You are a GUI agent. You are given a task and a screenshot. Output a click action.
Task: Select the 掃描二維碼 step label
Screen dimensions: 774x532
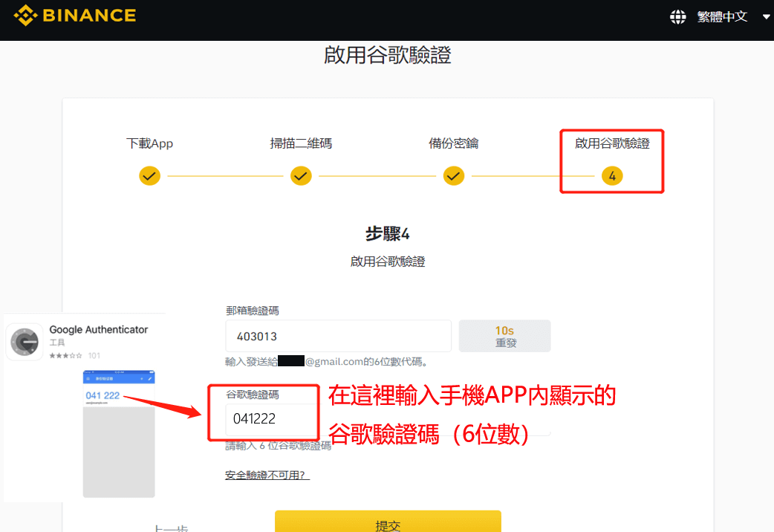click(301, 143)
